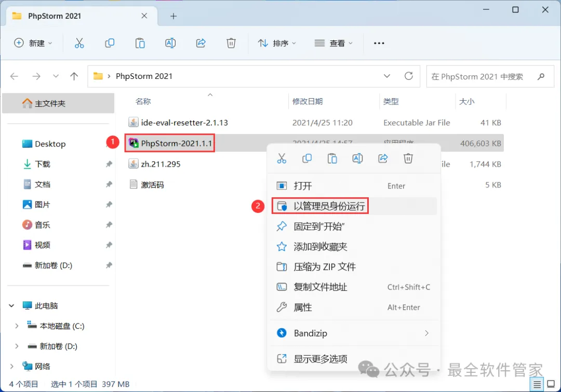The height and width of the screenshot is (392, 561).
Task: Expand the 网络 tree node
Action: coord(11,366)
